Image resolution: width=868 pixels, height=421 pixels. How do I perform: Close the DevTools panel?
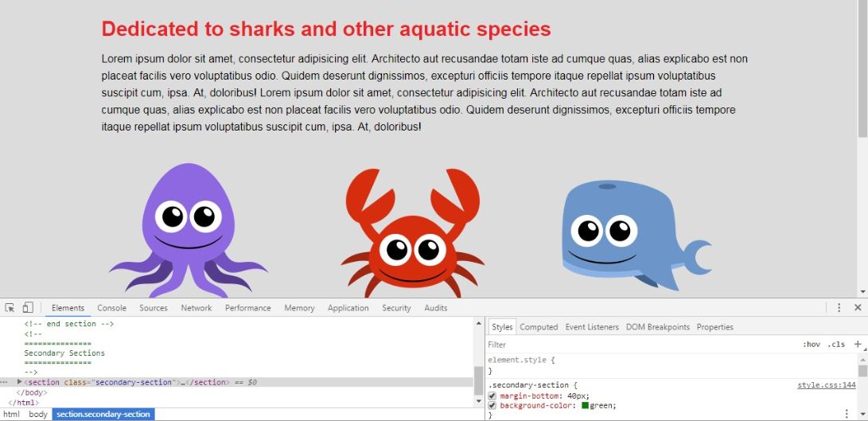click(x=858, y=308)
